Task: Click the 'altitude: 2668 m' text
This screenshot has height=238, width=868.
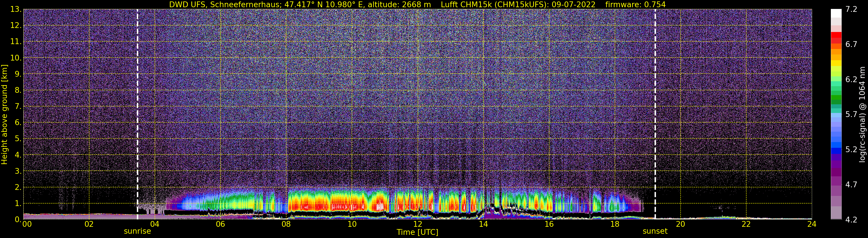Action: [399, 4]
